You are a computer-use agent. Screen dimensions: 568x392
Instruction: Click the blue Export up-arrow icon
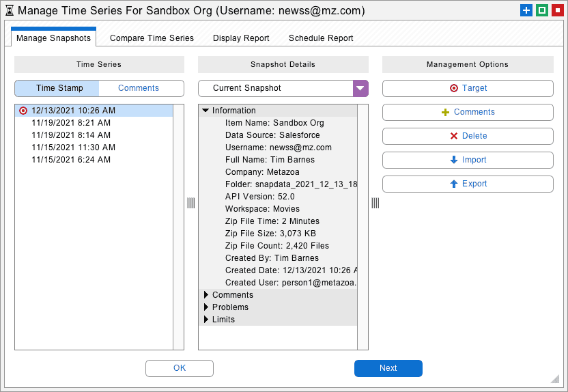pos(454,184)
